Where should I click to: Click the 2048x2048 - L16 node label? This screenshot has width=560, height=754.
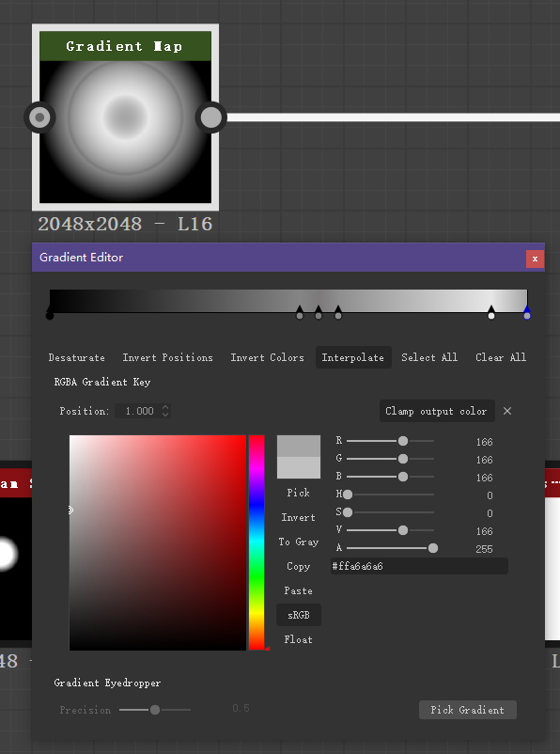coord(126,224)
